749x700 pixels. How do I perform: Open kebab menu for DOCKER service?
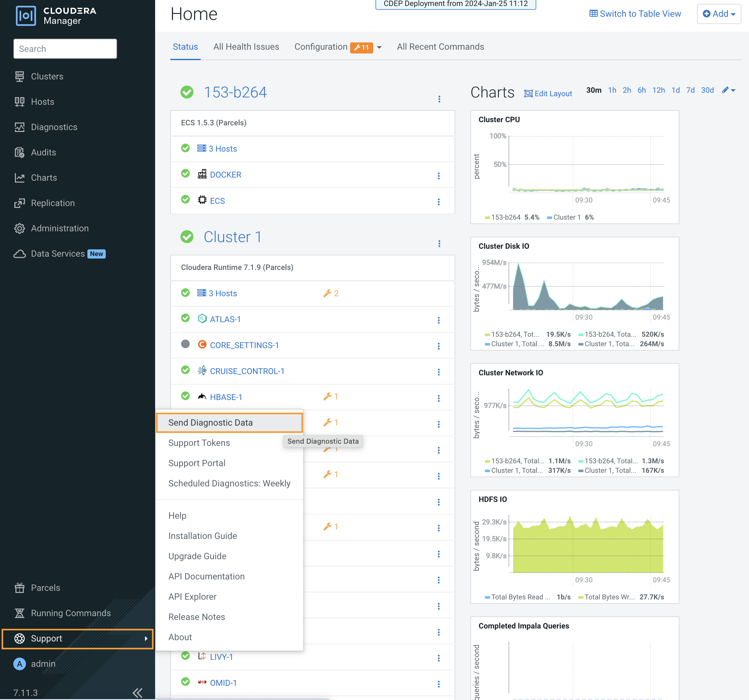438,176
